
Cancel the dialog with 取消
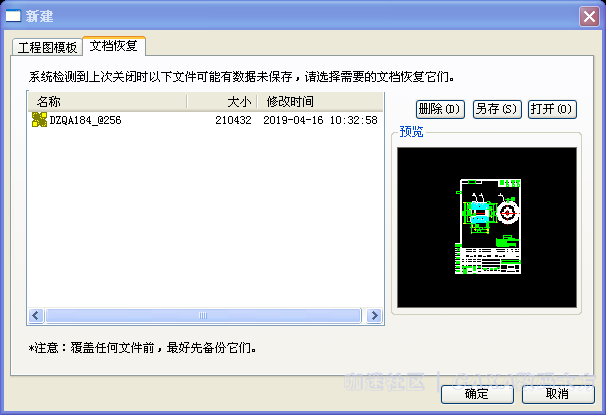pos(558,394)
